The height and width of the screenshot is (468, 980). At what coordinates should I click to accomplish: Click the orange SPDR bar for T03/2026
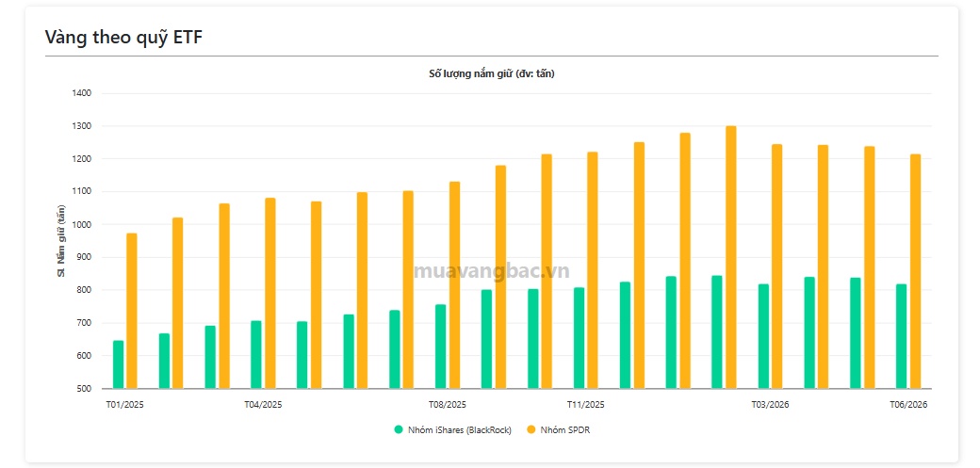[x=776, y=266]
